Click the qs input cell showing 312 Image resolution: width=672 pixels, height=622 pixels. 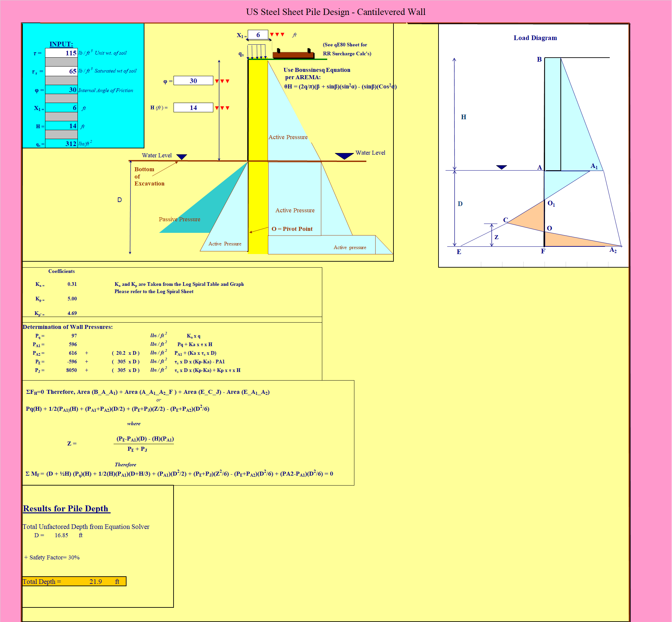click(x=61, y=144)
